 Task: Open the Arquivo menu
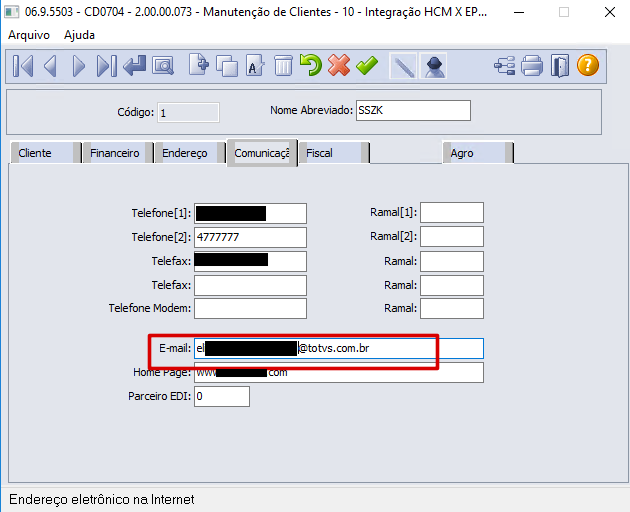coord(29,35)
